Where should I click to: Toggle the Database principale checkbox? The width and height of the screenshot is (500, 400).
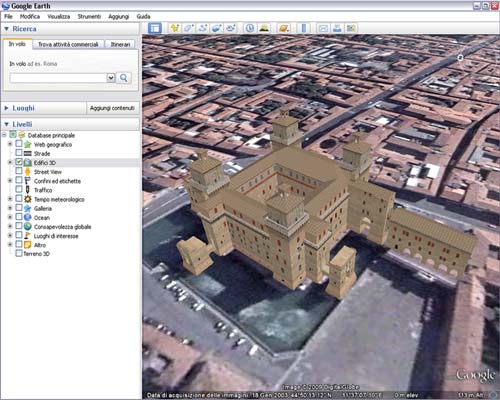13,135
